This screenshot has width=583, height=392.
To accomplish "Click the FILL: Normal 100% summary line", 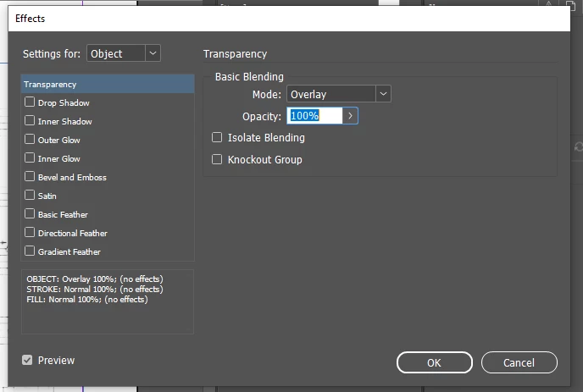I will pos(87,299).
